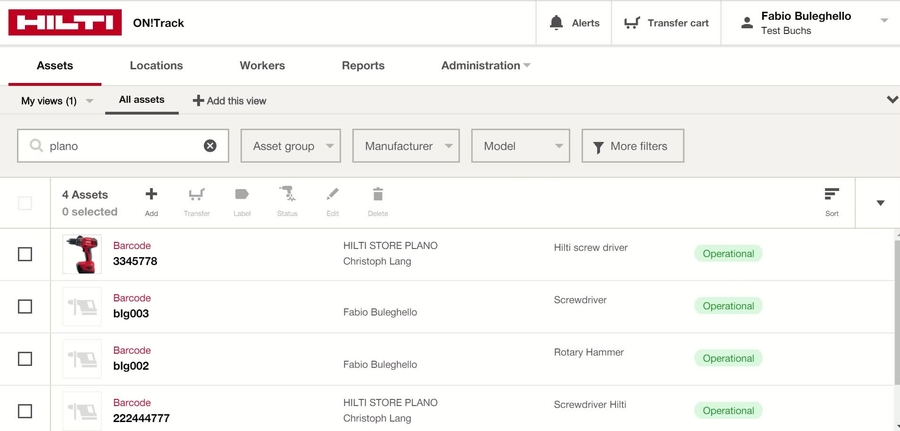
Task: Click Operational status of asset blg002
Action: coord(728,358)
